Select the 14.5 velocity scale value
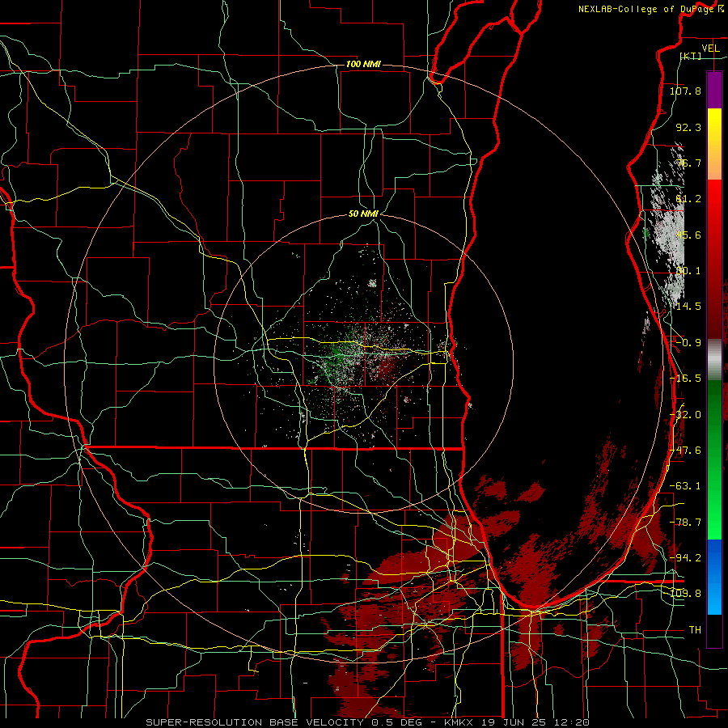The image size is (728, 728). tap(688, 307)
